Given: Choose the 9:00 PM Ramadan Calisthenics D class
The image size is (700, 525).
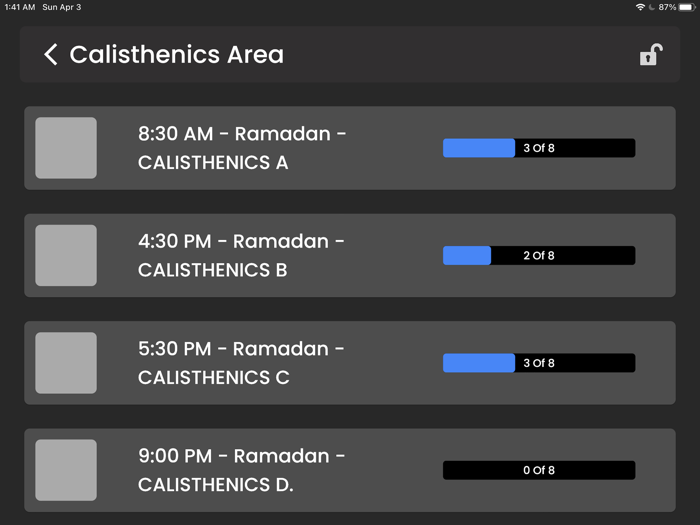Looking at the screenshot, I should pos(242,470).
